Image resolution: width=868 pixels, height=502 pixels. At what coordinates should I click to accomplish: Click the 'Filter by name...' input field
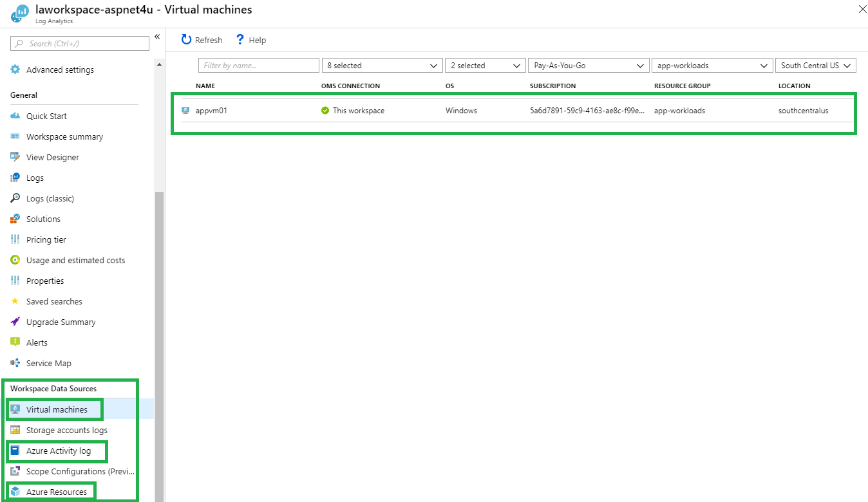click(x=259, y=66)
